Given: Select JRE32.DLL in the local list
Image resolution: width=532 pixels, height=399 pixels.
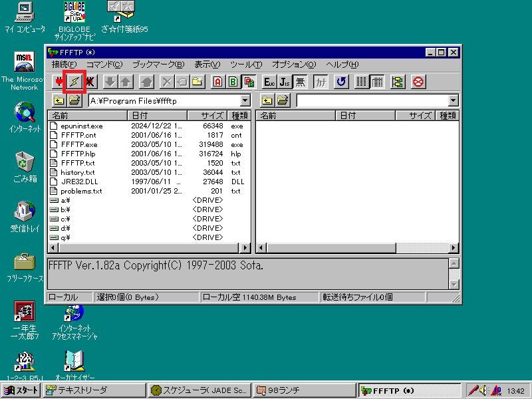Looking at the screenshot, I should click(74, 182).
